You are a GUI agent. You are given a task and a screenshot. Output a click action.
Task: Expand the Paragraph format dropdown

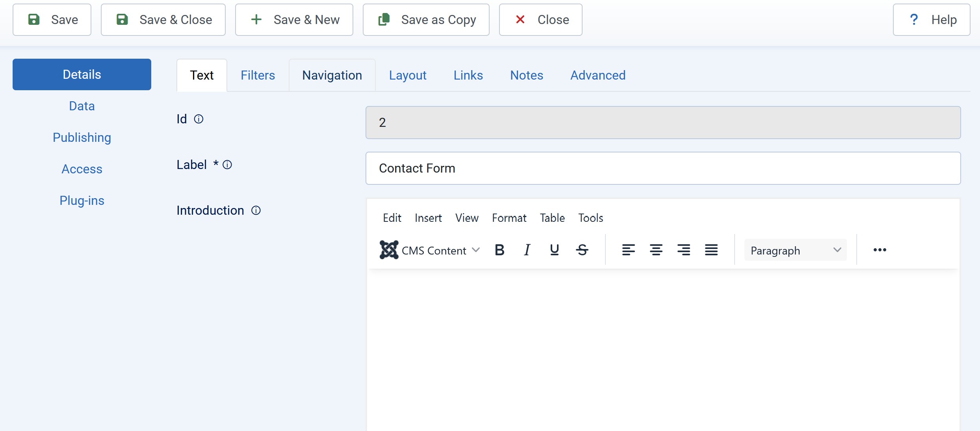pyautogui.click(x=795, y=250)
